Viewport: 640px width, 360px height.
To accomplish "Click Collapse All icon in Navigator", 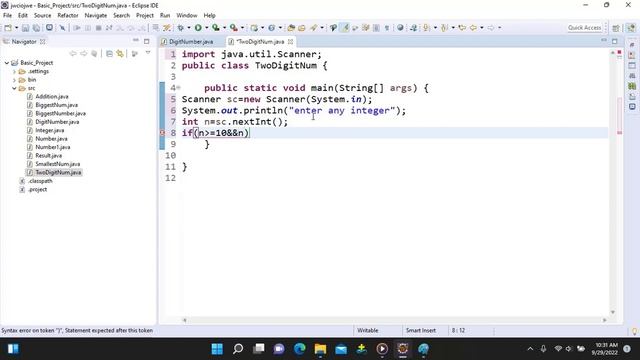I will (x=109, y=53).
